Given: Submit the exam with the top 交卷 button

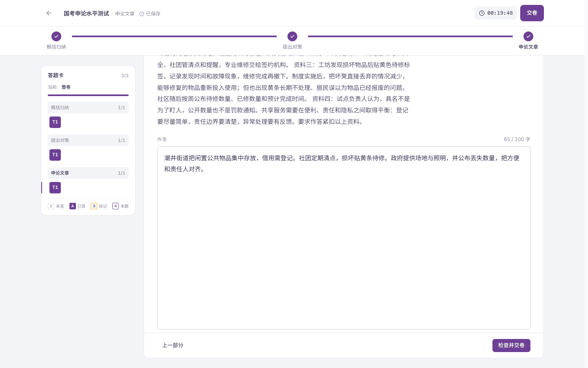Looking at the screenshot, I should pyautogui.click(x=532, y=13).
